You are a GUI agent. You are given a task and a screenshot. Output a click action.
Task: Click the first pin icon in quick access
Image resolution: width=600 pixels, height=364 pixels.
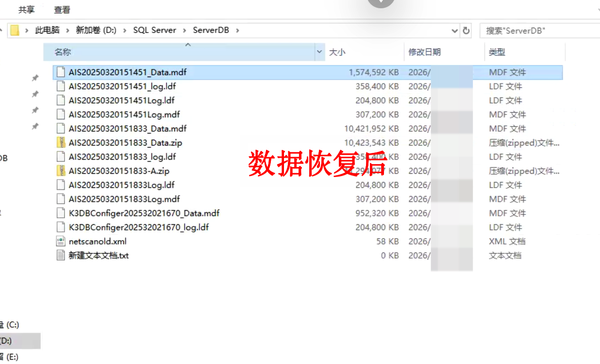(35, 78)
